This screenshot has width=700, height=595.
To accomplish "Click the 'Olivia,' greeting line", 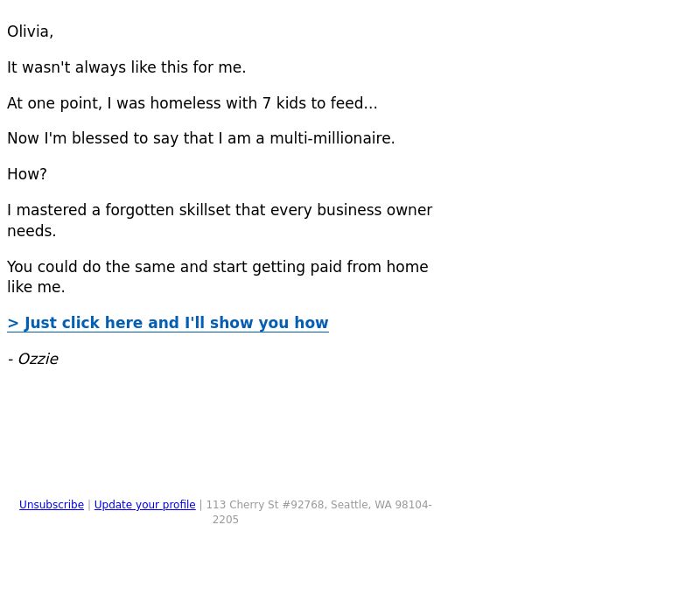I will pyautogui.click(x=30, y=31).
